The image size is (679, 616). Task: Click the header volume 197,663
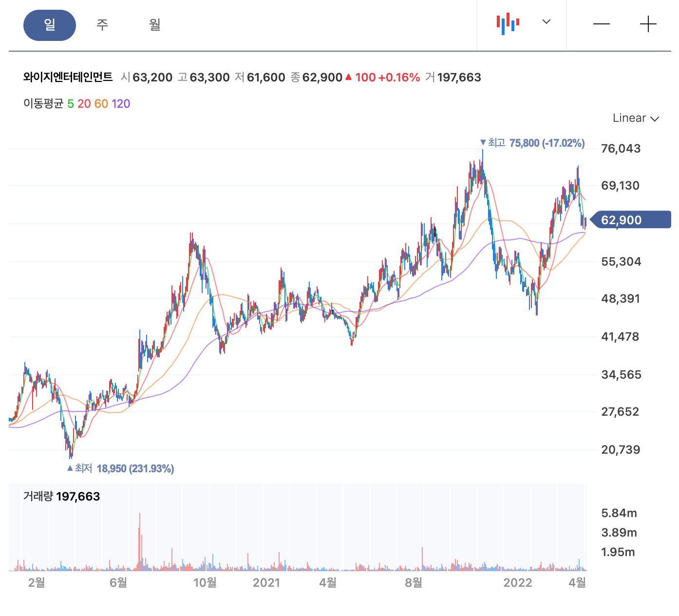459,77
